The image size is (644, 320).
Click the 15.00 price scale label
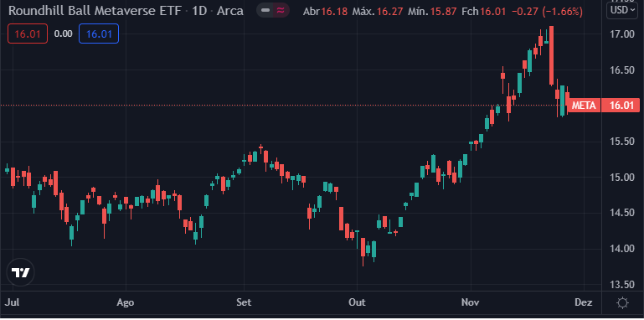tap(622, 178)
